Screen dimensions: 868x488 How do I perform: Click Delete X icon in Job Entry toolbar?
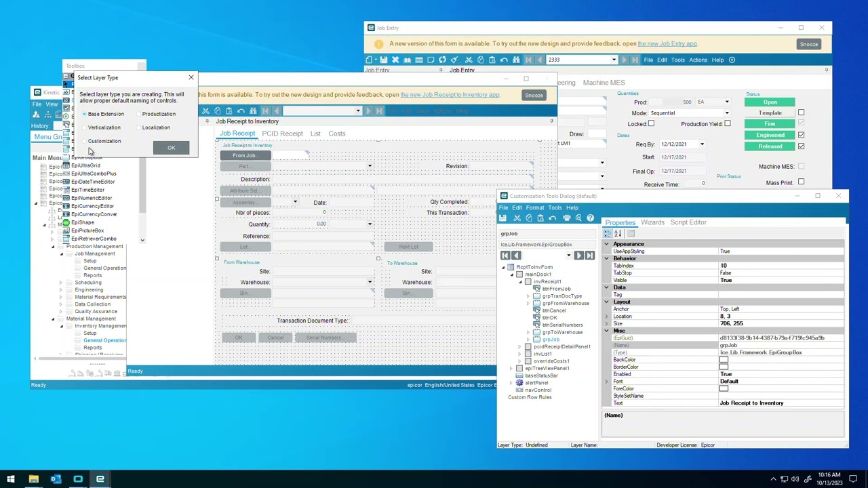[x=395, y=60]
